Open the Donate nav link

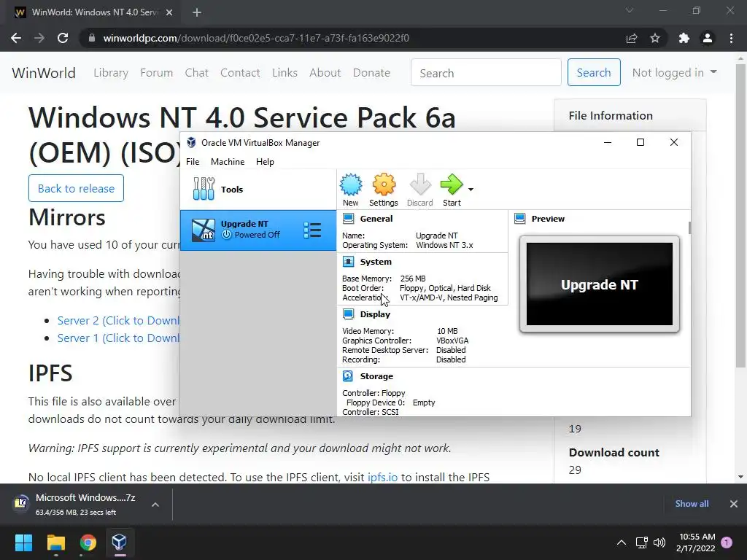[371, 73]
